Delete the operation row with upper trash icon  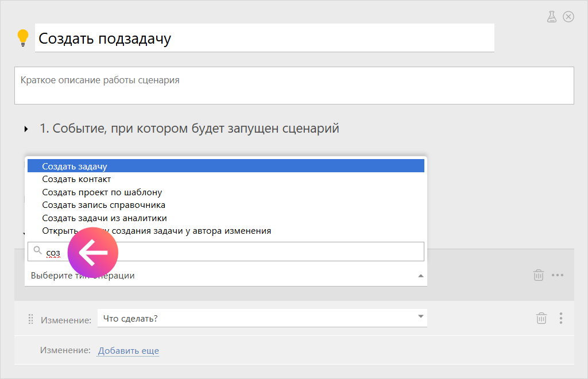coord(539,275)
